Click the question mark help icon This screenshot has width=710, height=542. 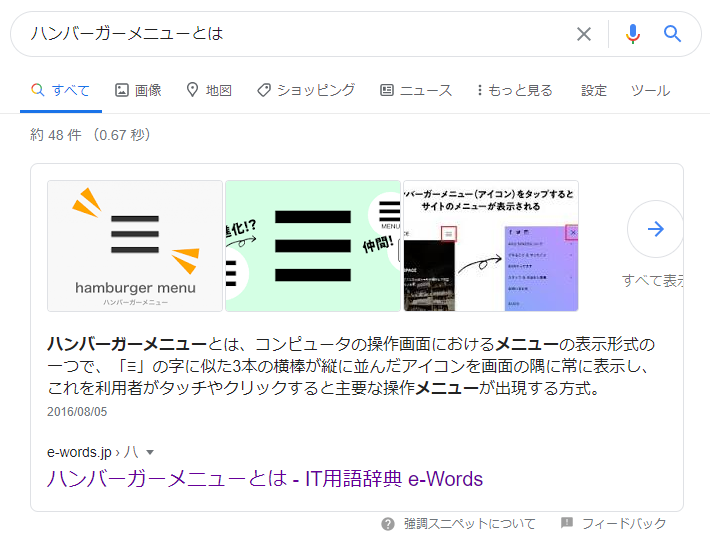click(388, 524)
